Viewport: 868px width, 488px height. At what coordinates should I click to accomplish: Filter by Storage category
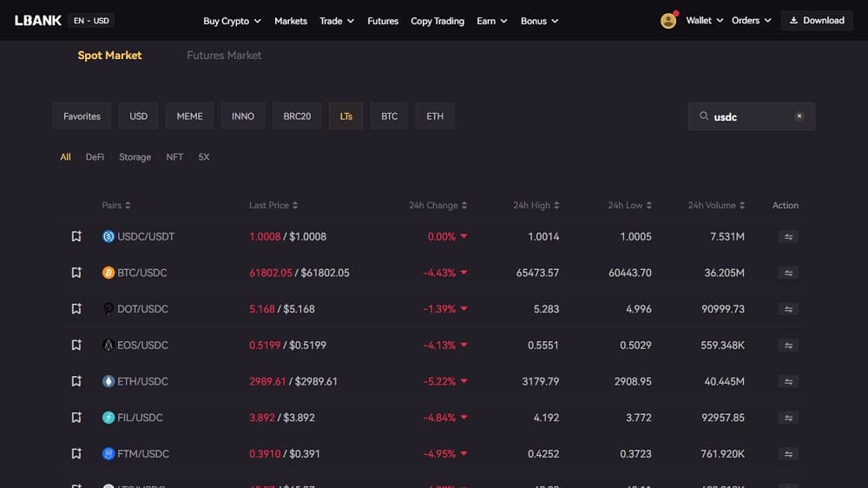pyautogui.click(x=135, y=157)
